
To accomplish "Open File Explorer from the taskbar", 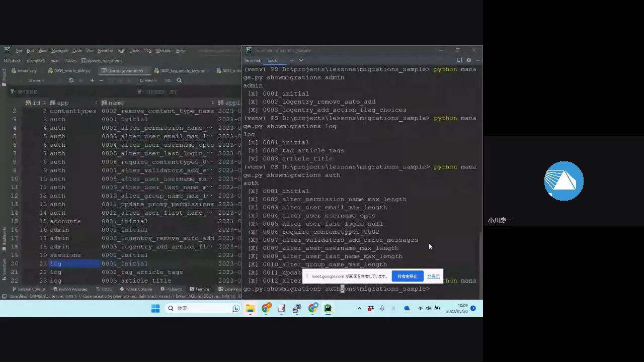I will pos(250,308).
